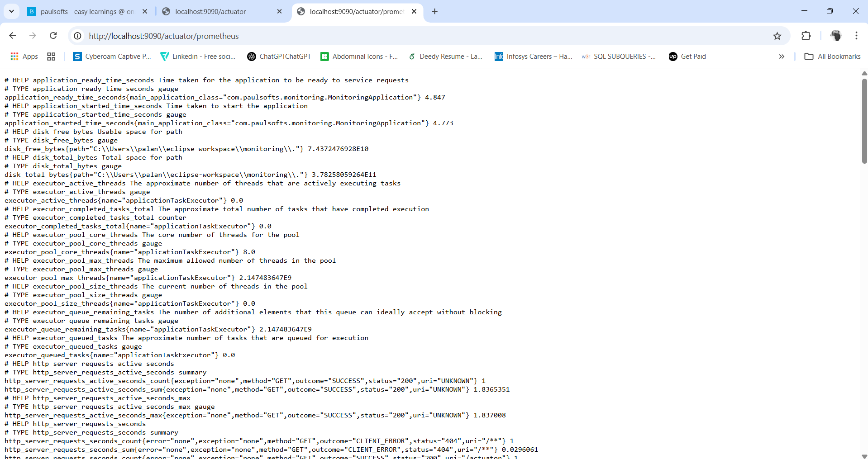Viewport: 868px width, 459px height.
Task: Click the page scrollbar up arrow
Action: tap(864, 73)
